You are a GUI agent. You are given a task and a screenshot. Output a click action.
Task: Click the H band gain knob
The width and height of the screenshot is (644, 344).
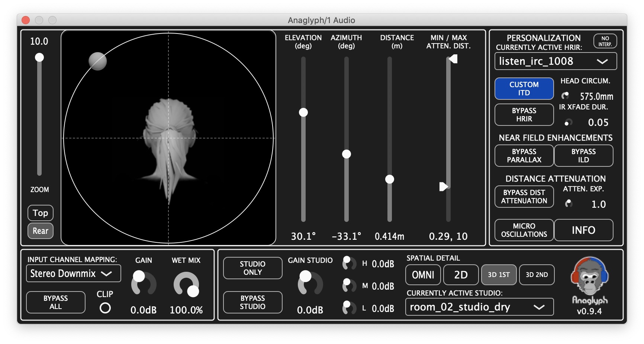pyautogui.click(x=349, y=264)
